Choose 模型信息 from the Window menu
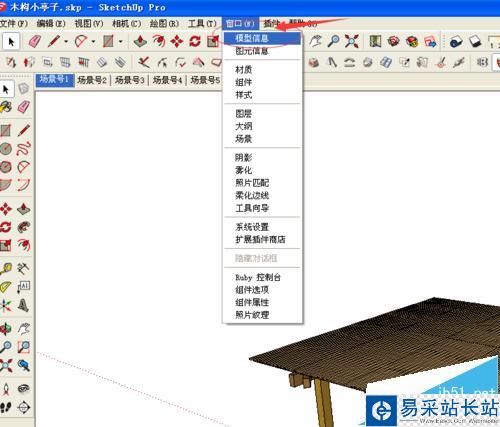The image size is (500, 427). tap(262, 38)
